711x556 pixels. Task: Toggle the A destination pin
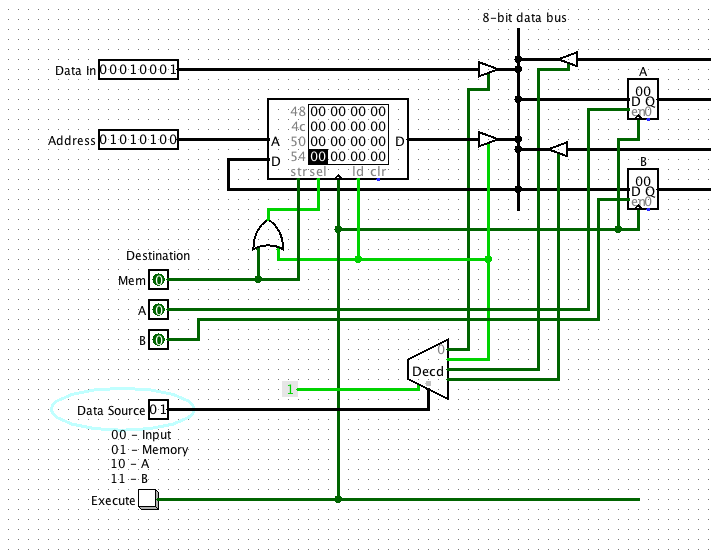[x=158, y=310]
